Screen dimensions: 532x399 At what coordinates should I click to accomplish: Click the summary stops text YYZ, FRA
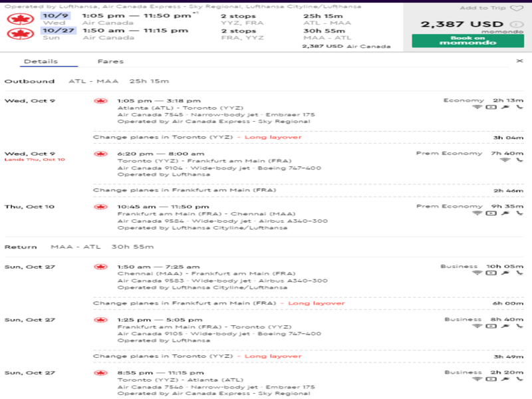(242, 23)
